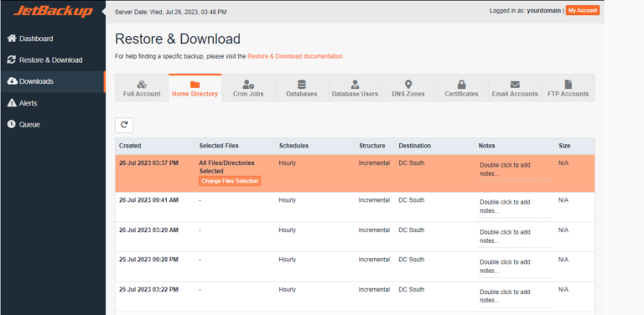
Task: Click the Dashboard home icon
Action: point(12,39)
